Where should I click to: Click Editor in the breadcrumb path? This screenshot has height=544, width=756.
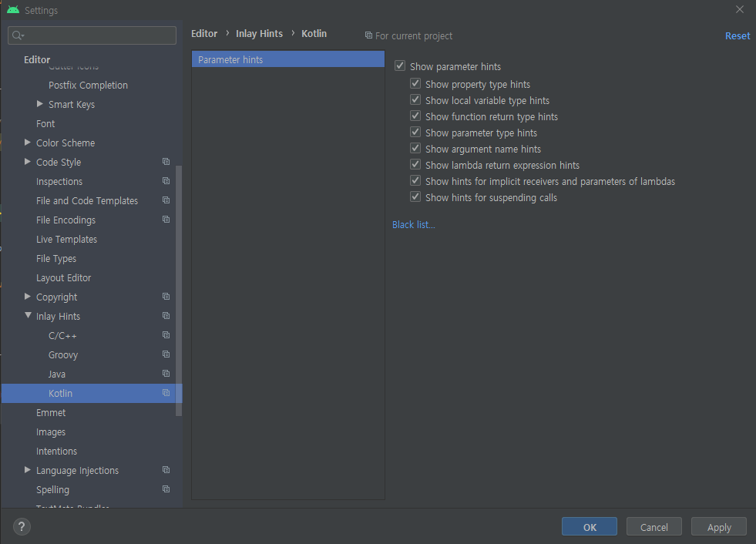(x=204, y=34)
